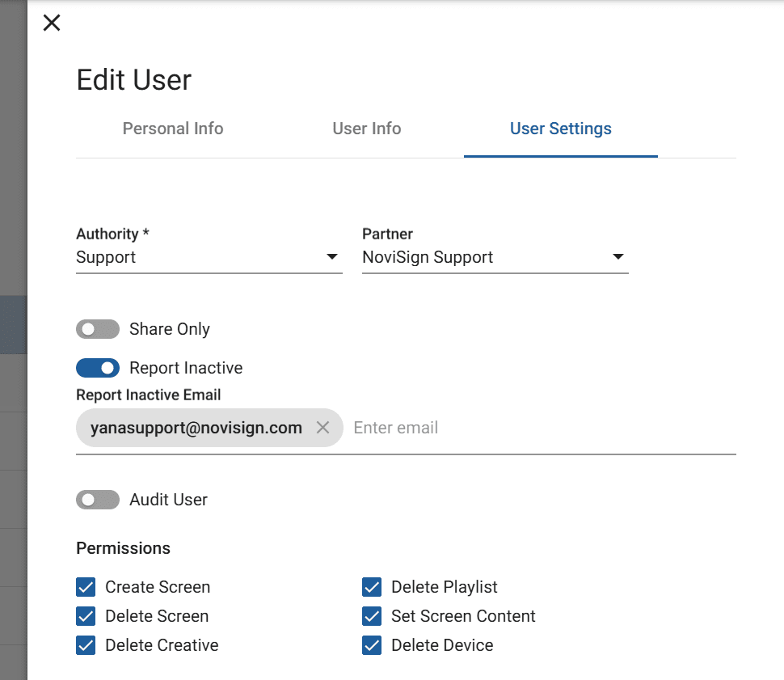Click the yanasupport@novisign.com email chip
Viewport: 784px width, 680px height.
coord(196,428)
